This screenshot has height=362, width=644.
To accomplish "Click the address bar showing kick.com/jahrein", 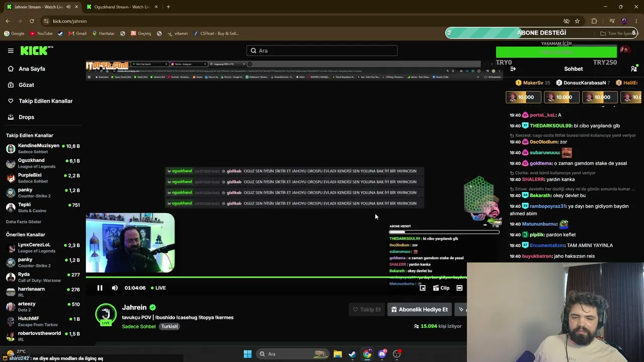I will tap(302, 21).
